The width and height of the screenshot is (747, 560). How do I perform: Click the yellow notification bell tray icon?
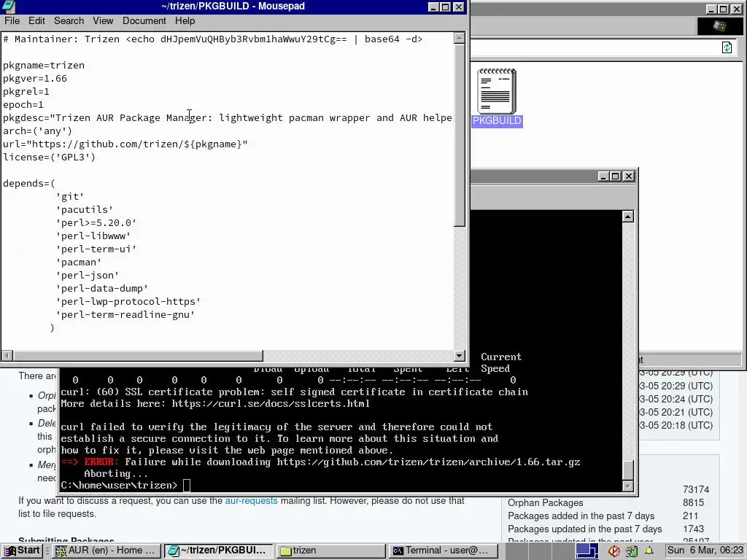[649, 551]
